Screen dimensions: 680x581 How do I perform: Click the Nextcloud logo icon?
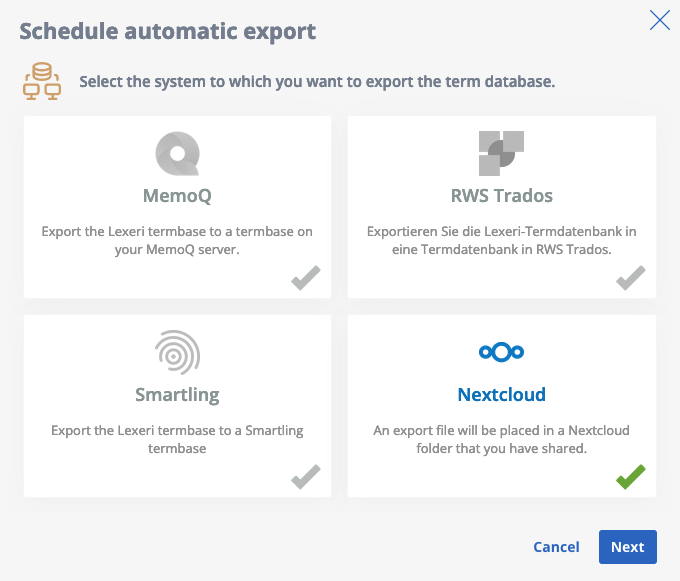click(501, 352)
